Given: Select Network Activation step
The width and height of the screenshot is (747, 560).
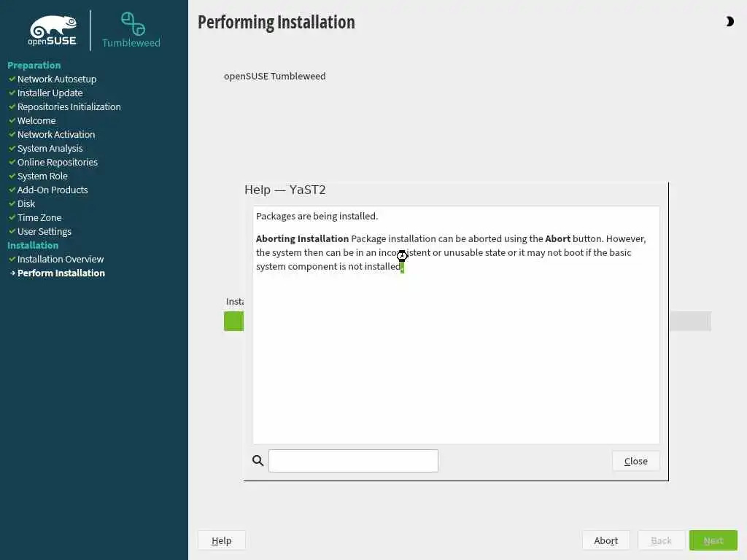Looking at the screenshot, I should pos(56,134).
